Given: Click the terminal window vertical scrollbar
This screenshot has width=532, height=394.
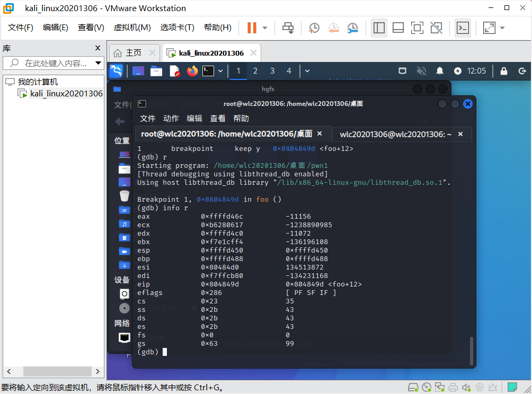Looking at the screenshot, I should 471,351.
